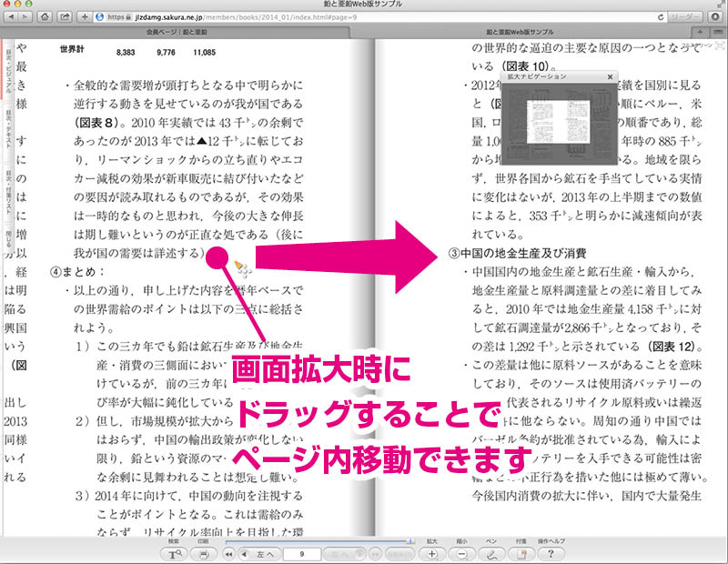The height and width of the screenshot is (564, 728).
Task: Select the ペン annotation pen tool
Action: (491, 552)
